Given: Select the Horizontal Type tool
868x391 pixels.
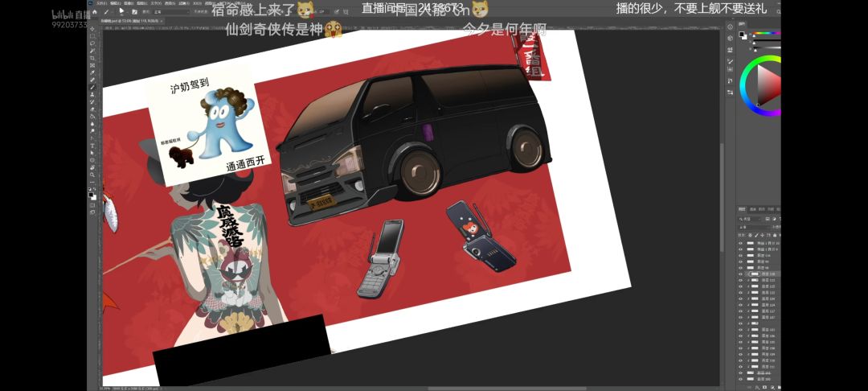Looking at the screenshot, I should tap(92, 146).
